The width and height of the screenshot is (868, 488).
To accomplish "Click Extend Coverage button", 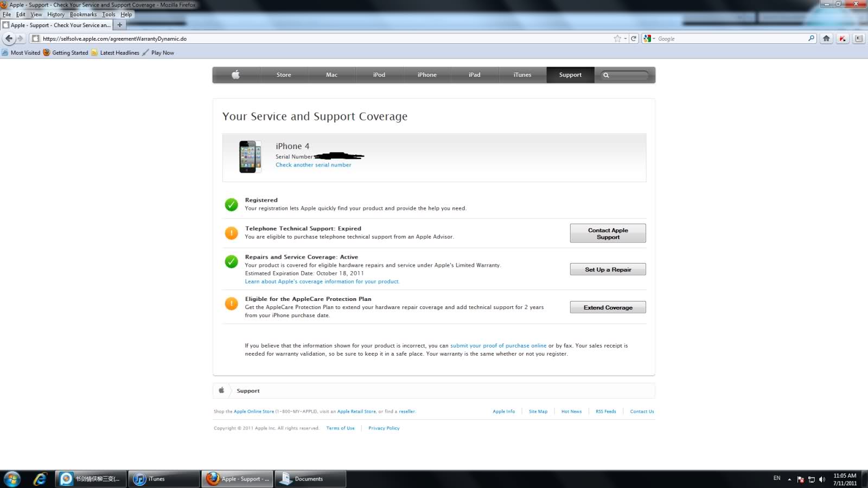I will click(x=608, y=307).
